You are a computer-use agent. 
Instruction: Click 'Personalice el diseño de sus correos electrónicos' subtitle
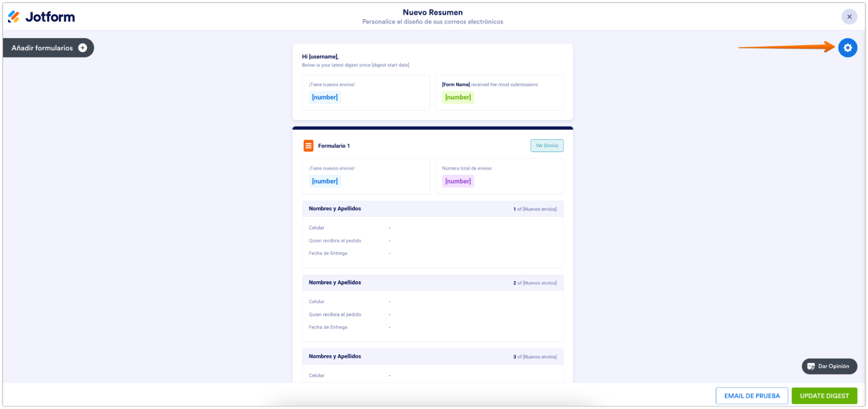click(432, 22)
